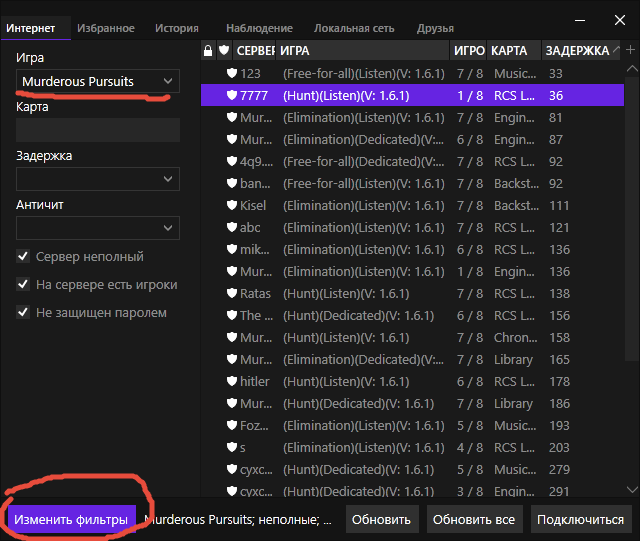
Task: Close the server browser window
Action: pyautogui.click(x=620, y=20)
